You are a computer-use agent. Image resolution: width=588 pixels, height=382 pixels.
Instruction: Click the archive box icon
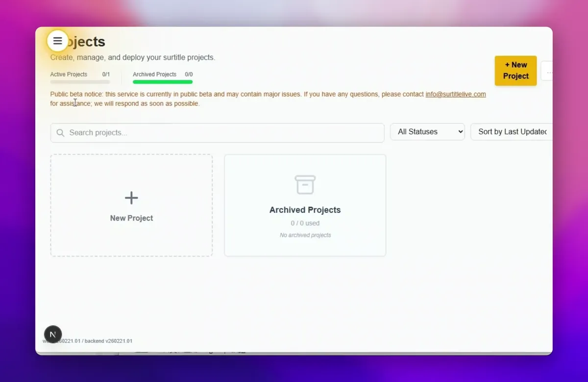pyautogui.click(x=305, y=185)
